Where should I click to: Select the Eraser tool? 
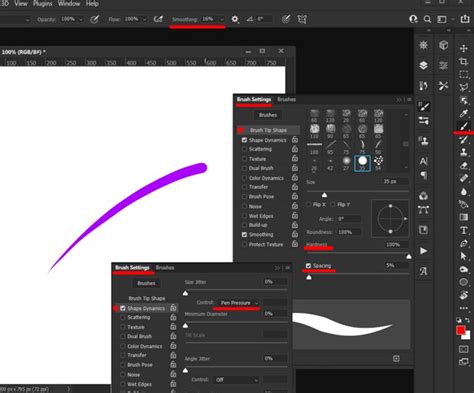pos(463,165)
